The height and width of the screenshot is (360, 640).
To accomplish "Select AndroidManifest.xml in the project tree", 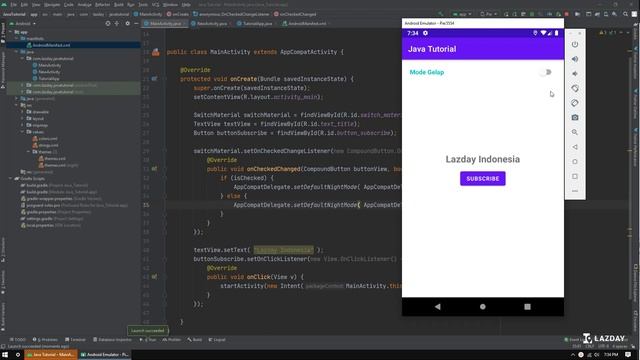I will click(x=51, y=45).
